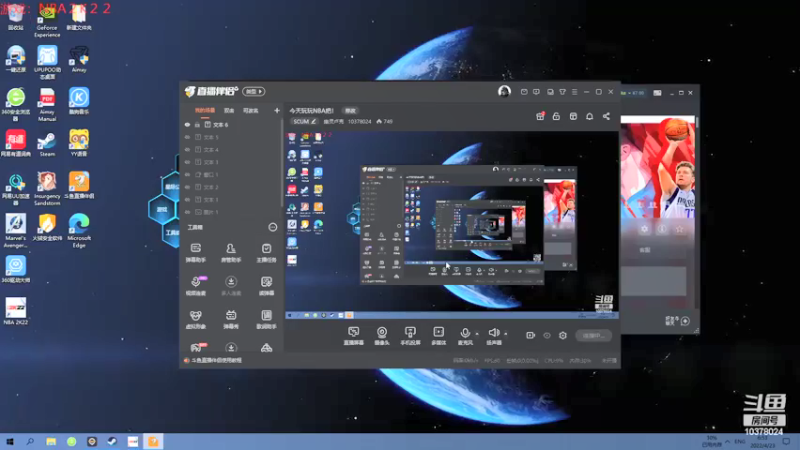Screen dimensions: 800x450
Task: Open the streaming settings gear icon
Action: [x=563, y=335]
